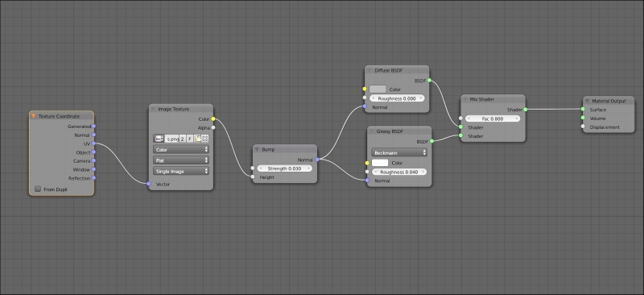Image resolution: width=644 pixels, height=295 pixels.
Task: Collapse the Image Texture node via its header triangle
Action: point(154,109)
